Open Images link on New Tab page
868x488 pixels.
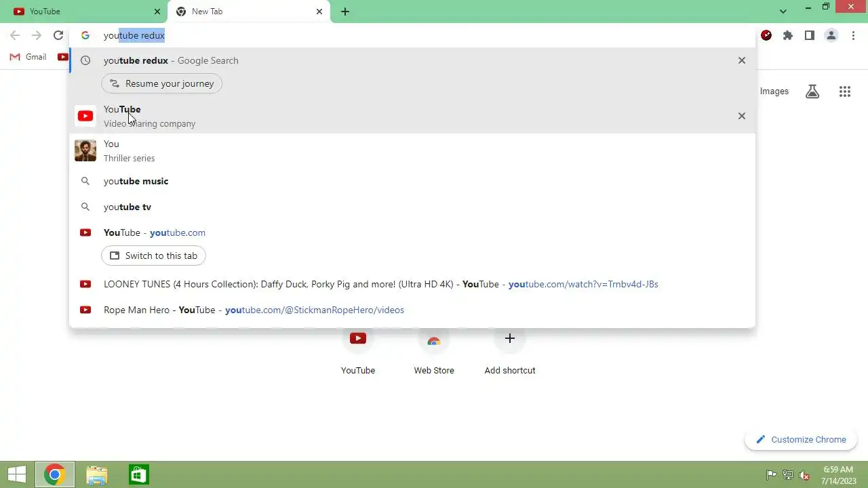pos(774,91)
